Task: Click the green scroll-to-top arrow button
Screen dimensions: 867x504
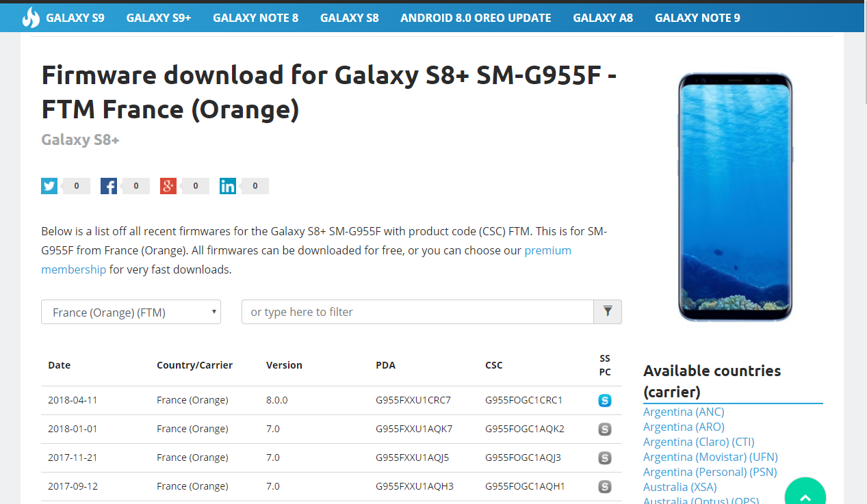Action: coord(805,492)
